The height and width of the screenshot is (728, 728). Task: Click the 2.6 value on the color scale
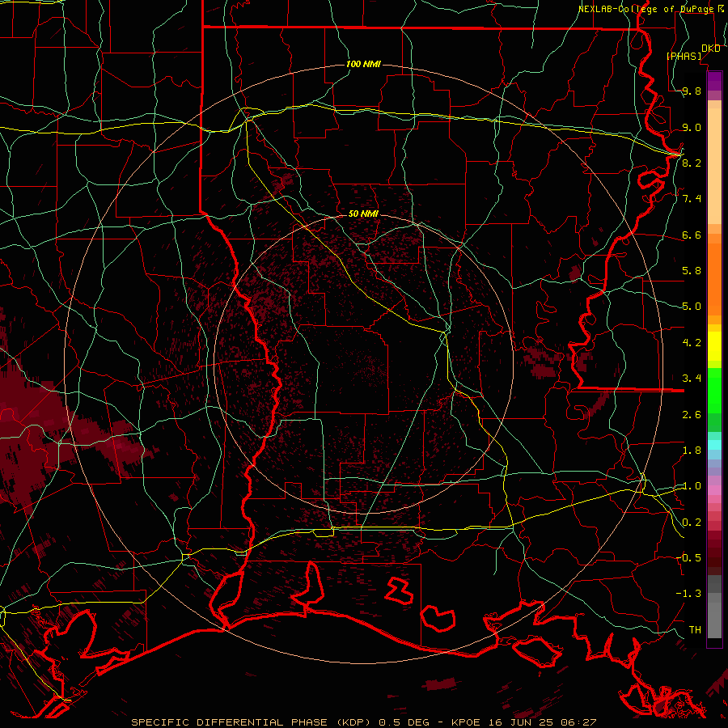point(692,415)
